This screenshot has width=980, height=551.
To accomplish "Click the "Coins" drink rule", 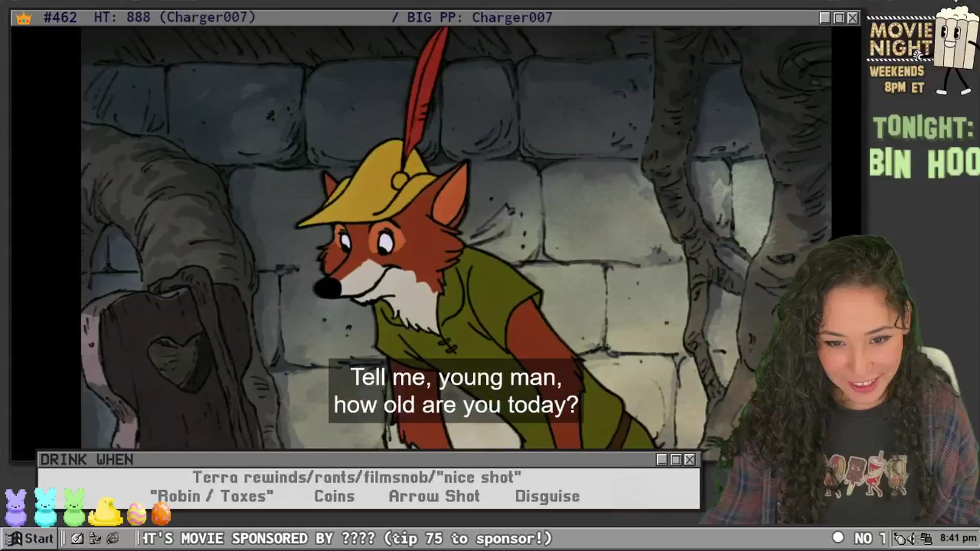I will pos(334,496).
